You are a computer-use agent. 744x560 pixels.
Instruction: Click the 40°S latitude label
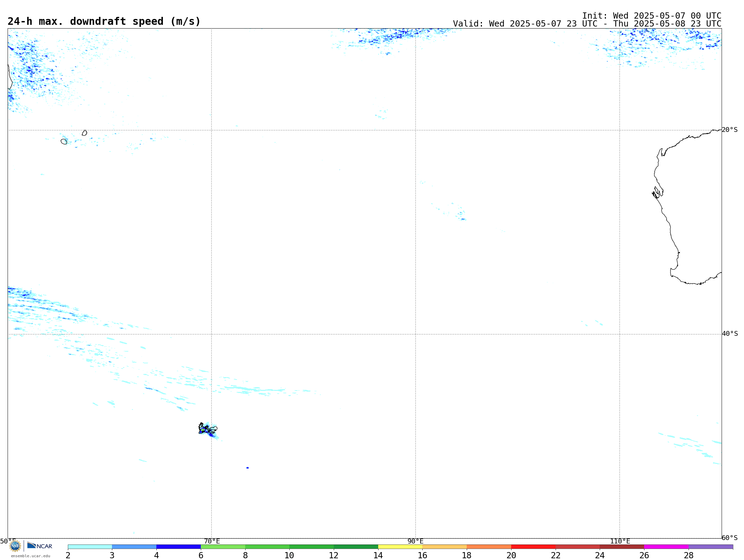(730, 334)
